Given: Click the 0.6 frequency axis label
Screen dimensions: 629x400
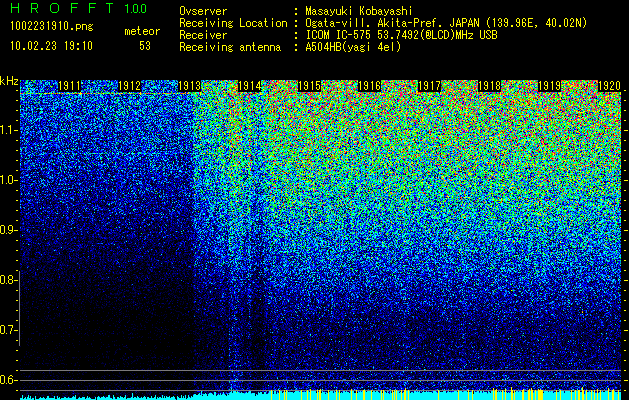Looking at the screenshot, I should [x=7, y=380].
